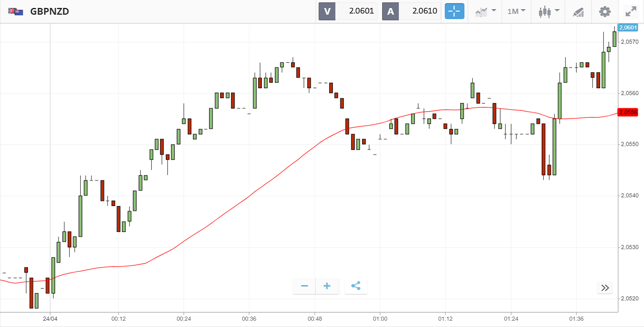Expand chart to full screen
The height and width of the screenshot is (327, 644).
(631, 11)
